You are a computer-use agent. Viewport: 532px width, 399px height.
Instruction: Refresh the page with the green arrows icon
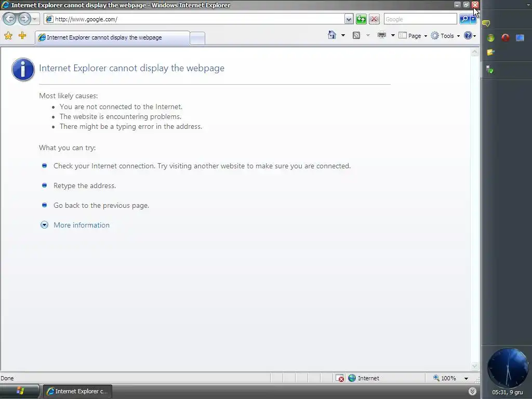point(362,19)
